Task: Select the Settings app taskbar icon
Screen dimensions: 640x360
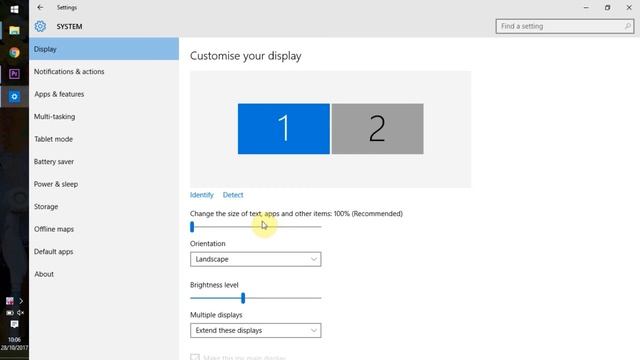Action: tap(14, 96)
